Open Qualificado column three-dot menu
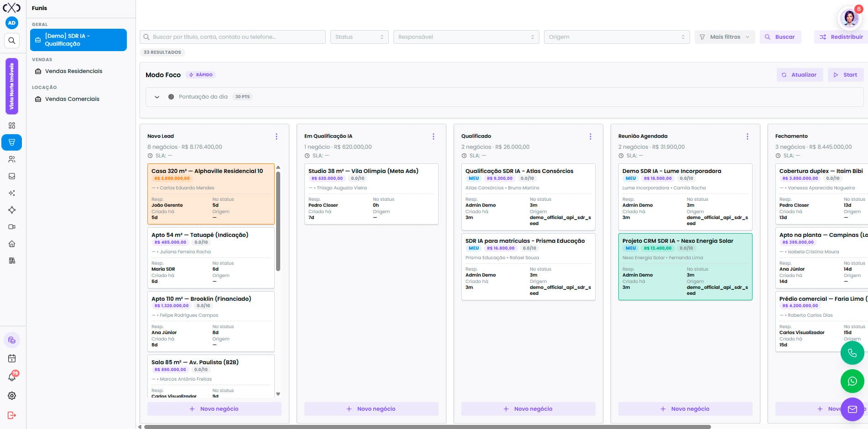868x429 pixels. coord(590,136)
